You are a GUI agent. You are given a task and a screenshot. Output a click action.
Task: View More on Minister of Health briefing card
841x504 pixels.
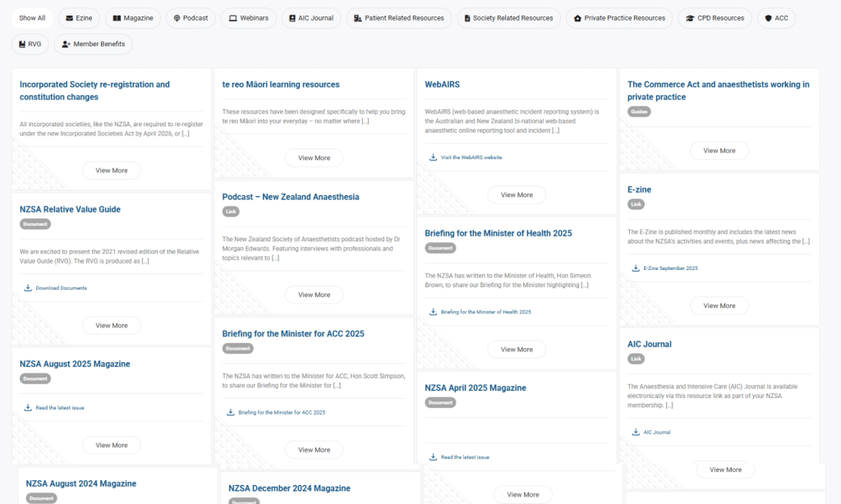click(x=517, y=350)
